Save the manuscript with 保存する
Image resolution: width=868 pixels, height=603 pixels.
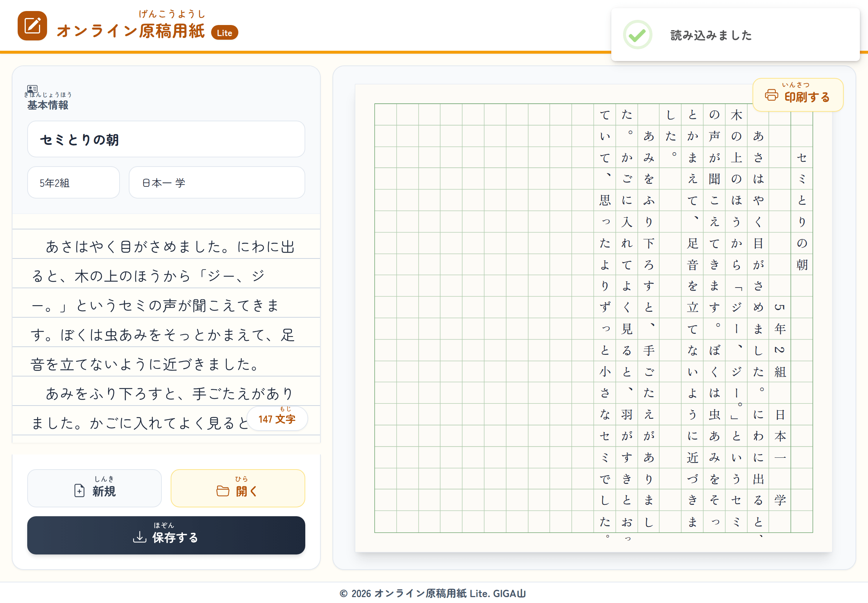click(166, 535)
